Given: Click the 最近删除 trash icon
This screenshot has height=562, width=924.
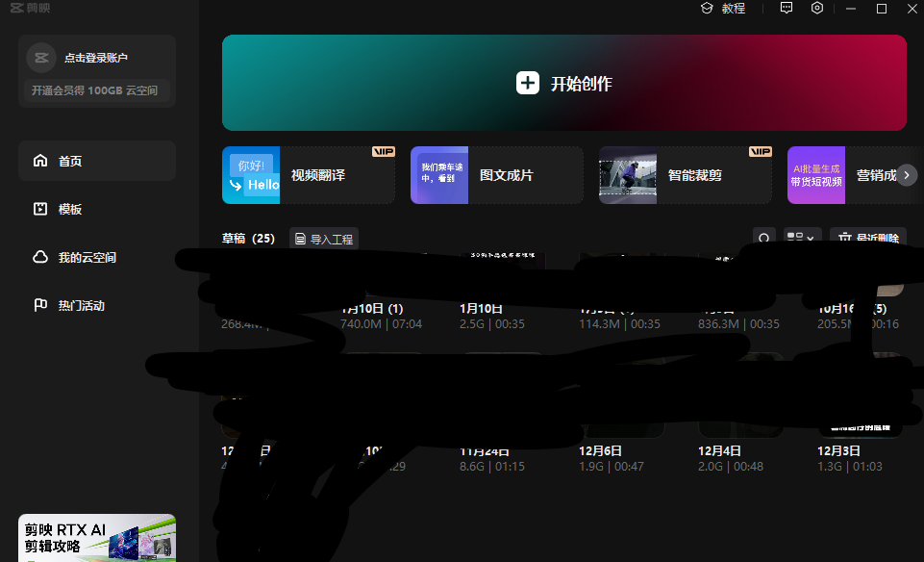Looking at the screenshot, I should [x=845, y=238].
